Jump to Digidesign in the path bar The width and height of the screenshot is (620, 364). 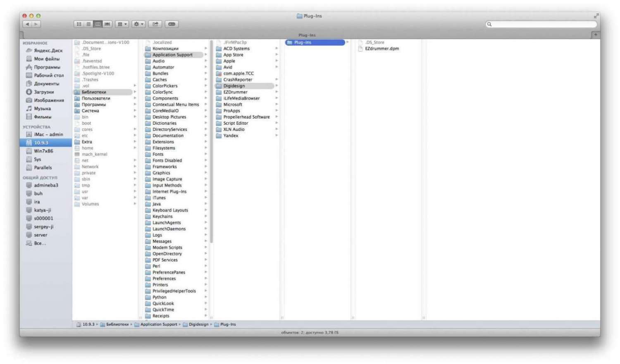196,324
